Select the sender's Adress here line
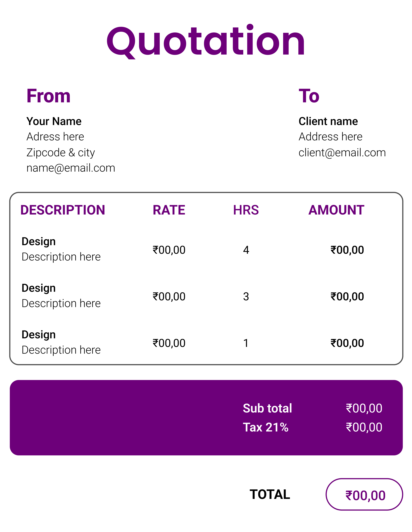 (x=55, y=137)
